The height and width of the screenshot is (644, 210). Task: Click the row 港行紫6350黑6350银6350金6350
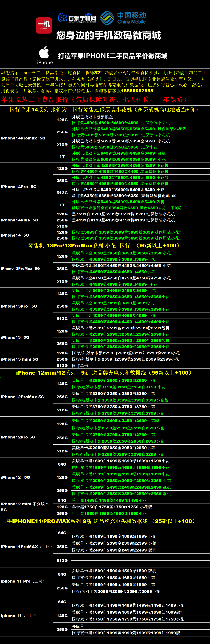coord(140,196)
